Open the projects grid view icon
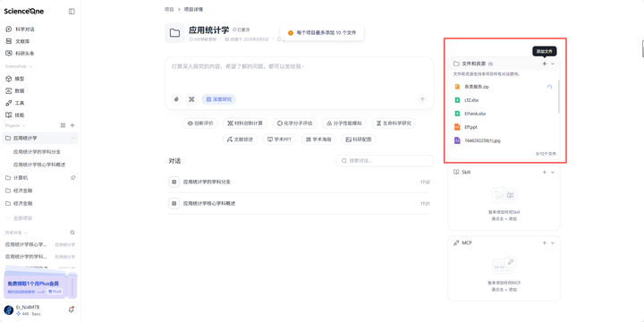This screenshot has height=322, width=644. 63,125
